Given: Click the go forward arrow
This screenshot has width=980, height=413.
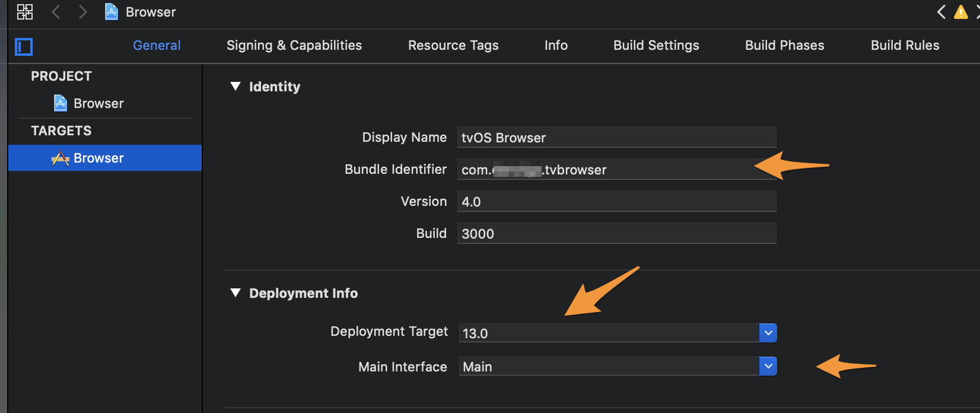Looking at the screenshot, I should (83, 12).
